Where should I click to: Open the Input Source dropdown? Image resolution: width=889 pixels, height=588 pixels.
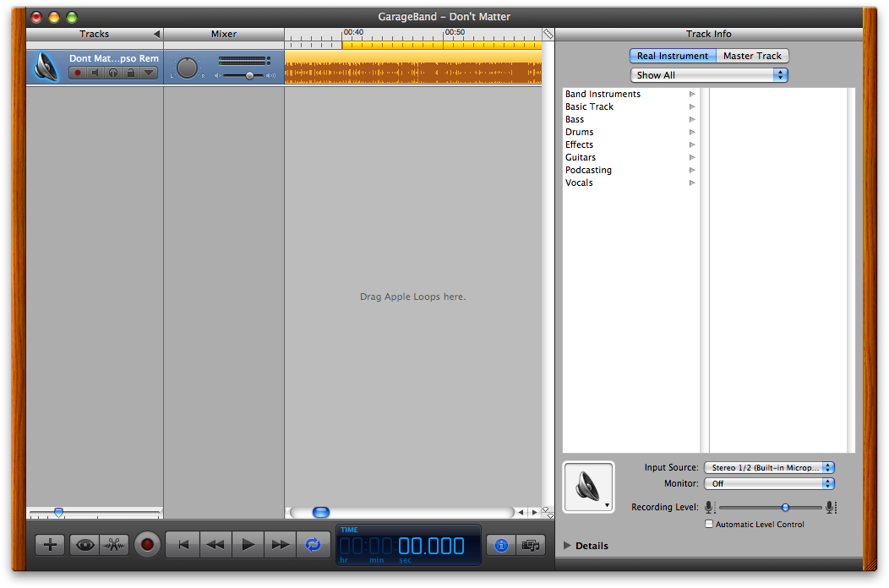(769, 467)
